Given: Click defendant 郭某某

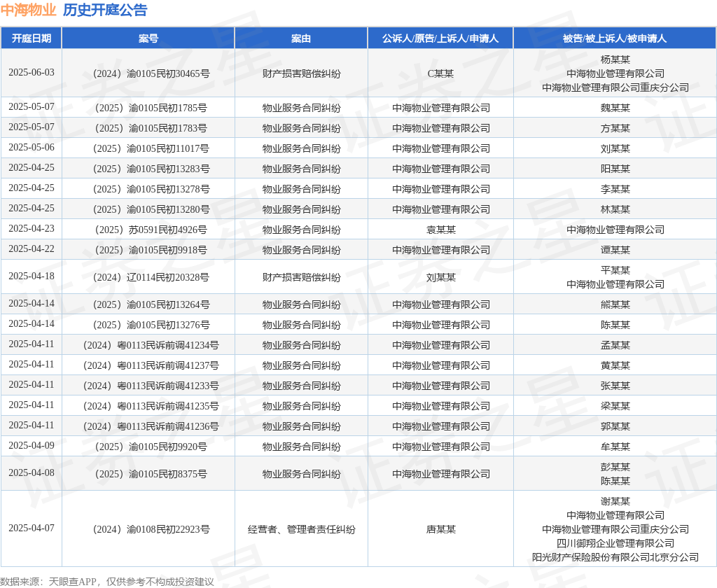Looking at the screenshot, I should coord(615,426).
